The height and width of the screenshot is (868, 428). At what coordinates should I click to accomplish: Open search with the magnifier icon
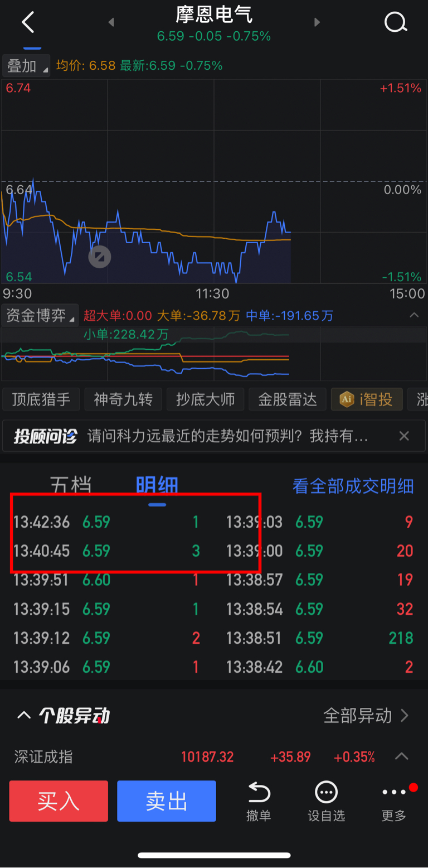[396, 22]
